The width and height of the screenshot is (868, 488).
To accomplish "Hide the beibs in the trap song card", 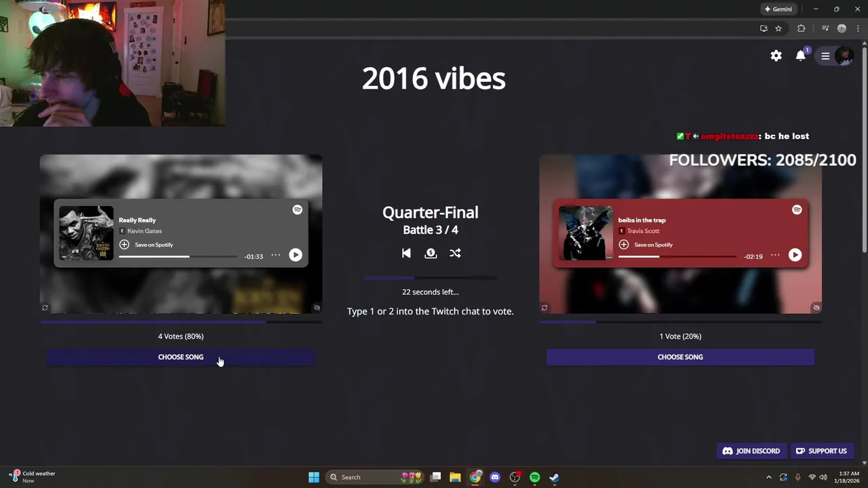I will coord(816,308).
